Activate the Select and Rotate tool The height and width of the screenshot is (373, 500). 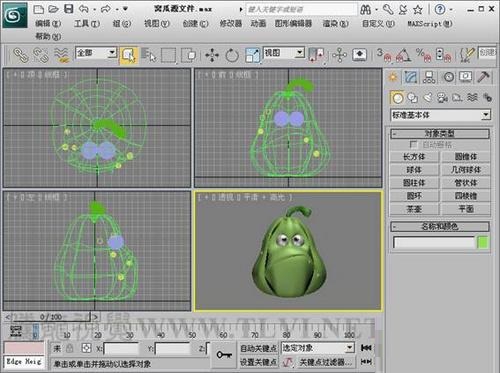pos(232,55)
